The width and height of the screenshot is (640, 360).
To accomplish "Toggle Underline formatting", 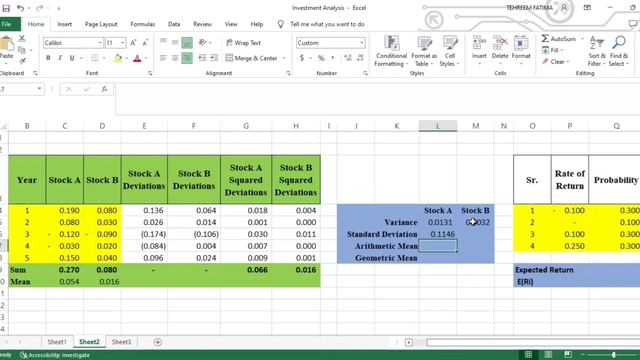I will 72,58.
